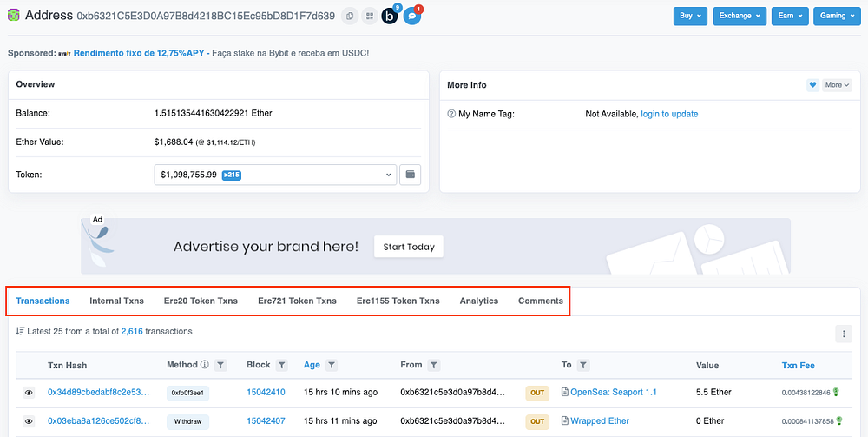Click gas lightbulb icon for 0.00438122846 fee
The height and width of the screenshot is (437, 868).
[836, 392]
